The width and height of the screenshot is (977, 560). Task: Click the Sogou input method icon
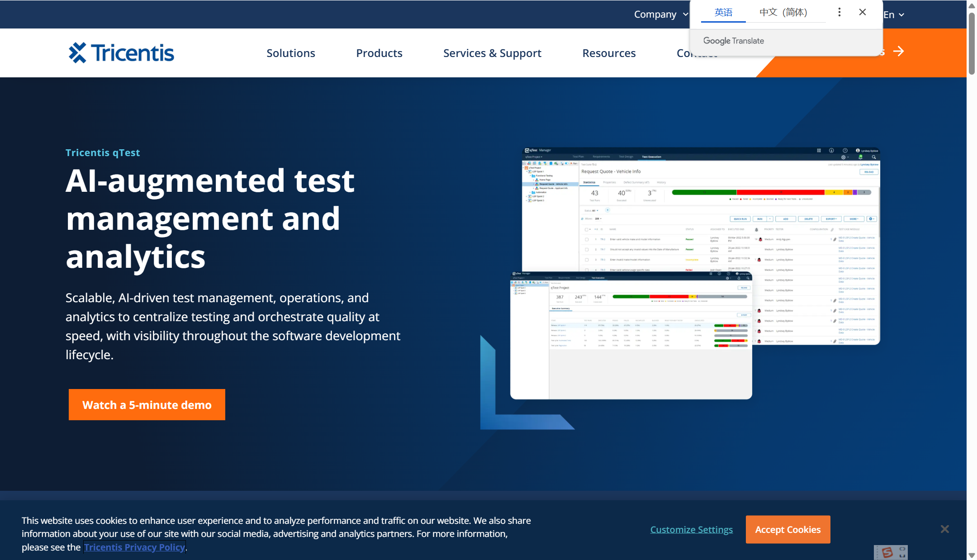click(x=887, y=552)
